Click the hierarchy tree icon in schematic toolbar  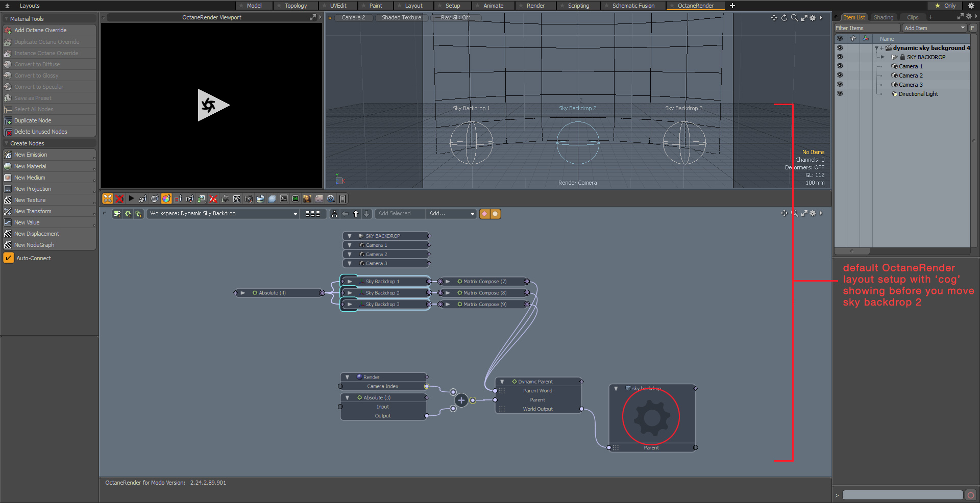coord(334,214)
